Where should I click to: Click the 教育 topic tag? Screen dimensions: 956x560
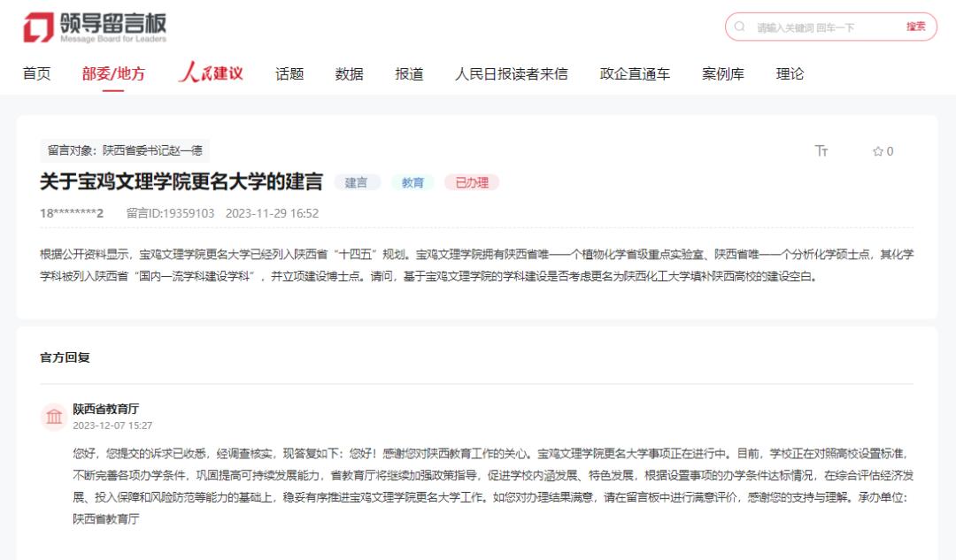(412, 182)
